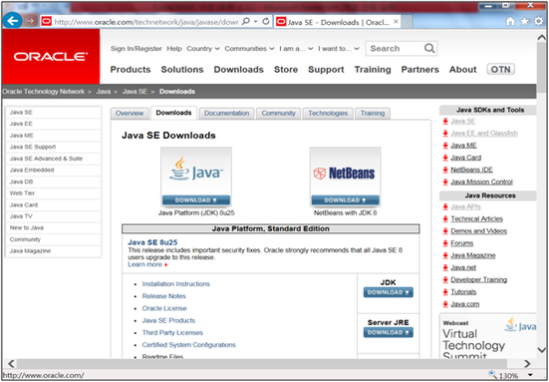Click the scroll right arrow of horizontal scrollbar
The width and height of the screenshot is (549, 382).
[x=528, y=363]
